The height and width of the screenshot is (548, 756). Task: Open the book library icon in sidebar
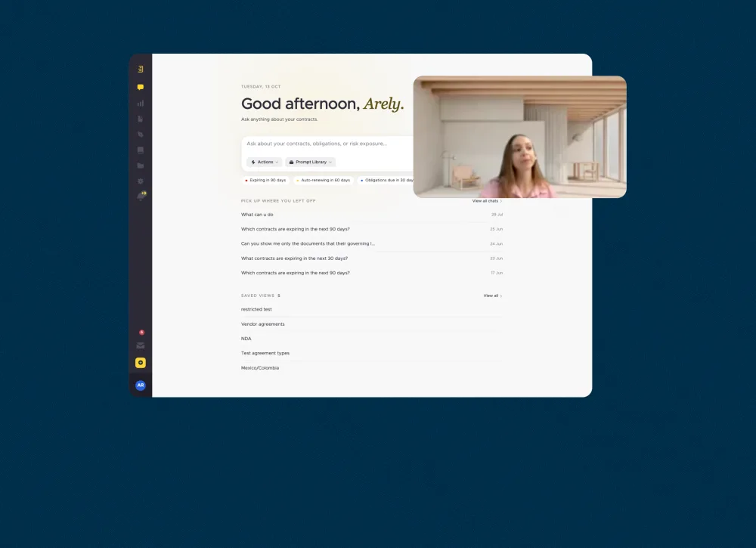[141, 150]
